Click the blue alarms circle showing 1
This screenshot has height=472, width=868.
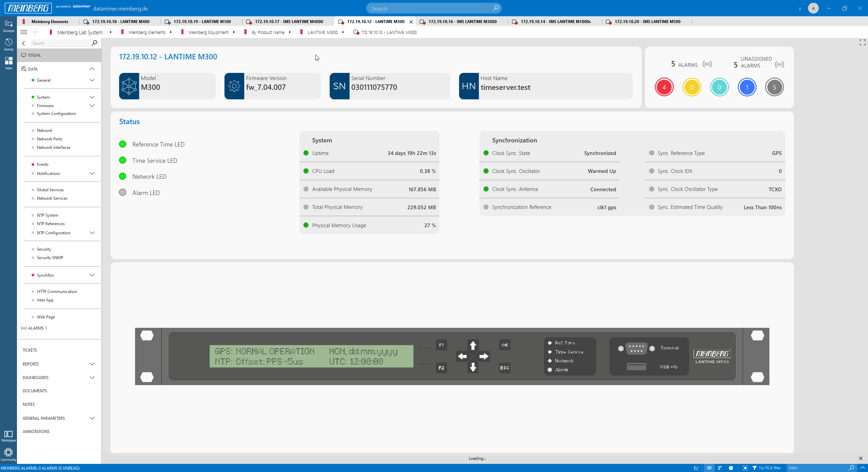747,87
